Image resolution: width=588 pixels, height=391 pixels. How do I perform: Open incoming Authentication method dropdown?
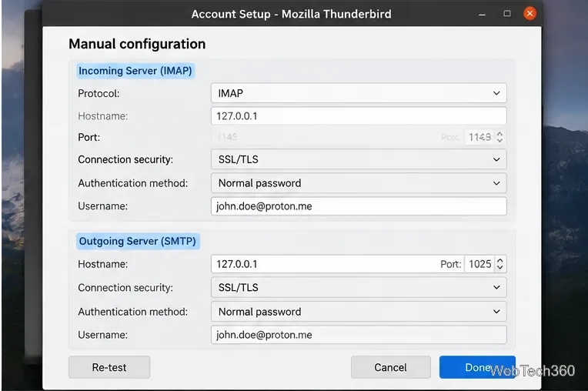coord(359,183)
